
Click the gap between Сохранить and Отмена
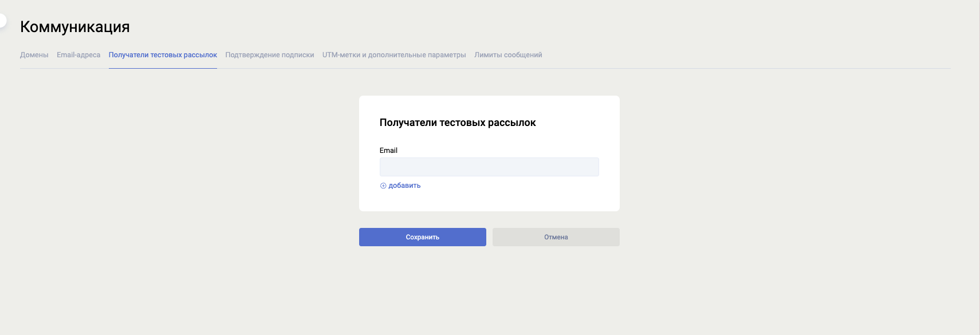[x=489, y=237]
